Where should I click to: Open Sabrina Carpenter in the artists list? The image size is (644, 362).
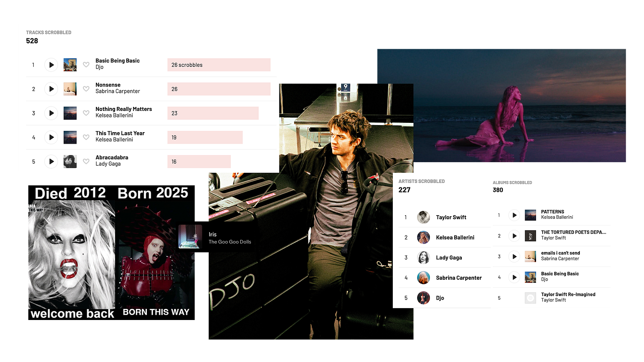click(x=459, y=278)
